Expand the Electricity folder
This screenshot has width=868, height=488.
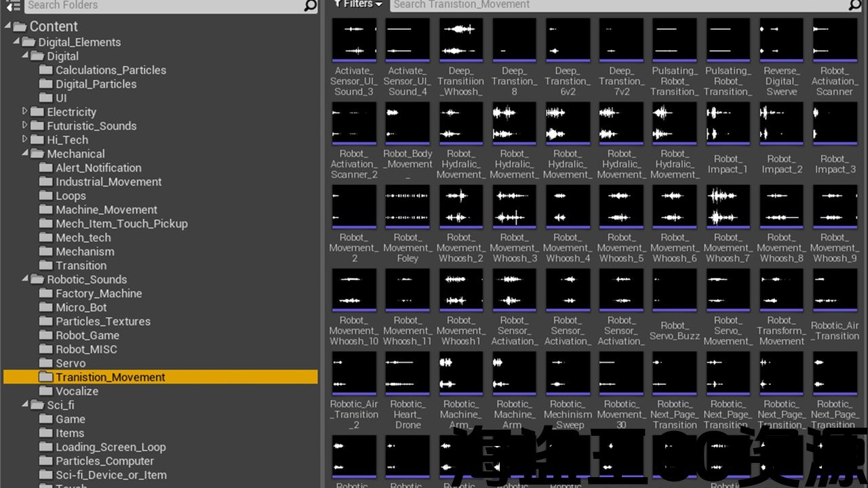[x=25, y=111]
